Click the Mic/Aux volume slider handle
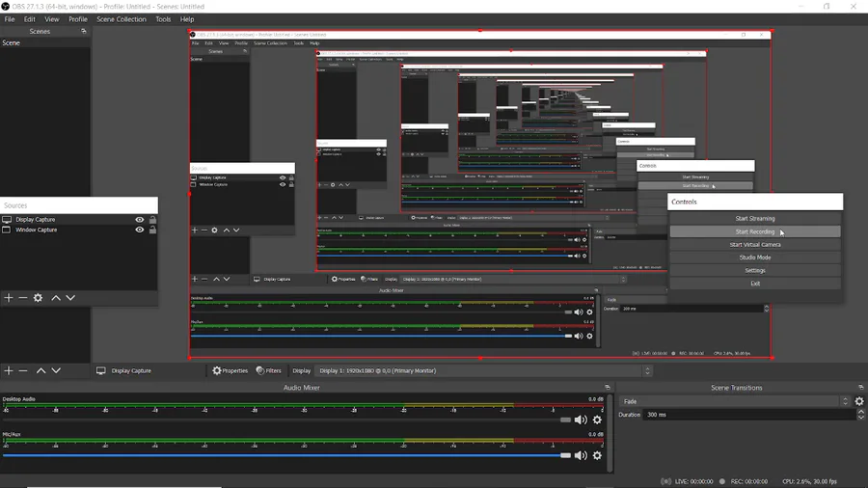Image resolution: width=868 pixels, height=488 pixels. (565, 455)
